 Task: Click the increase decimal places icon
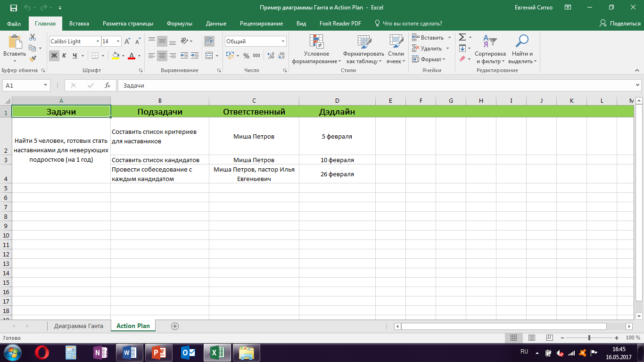coord(271,56)
